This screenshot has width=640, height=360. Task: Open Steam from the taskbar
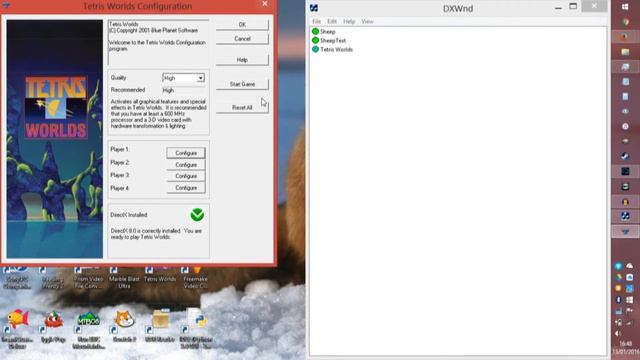[625, 156]
